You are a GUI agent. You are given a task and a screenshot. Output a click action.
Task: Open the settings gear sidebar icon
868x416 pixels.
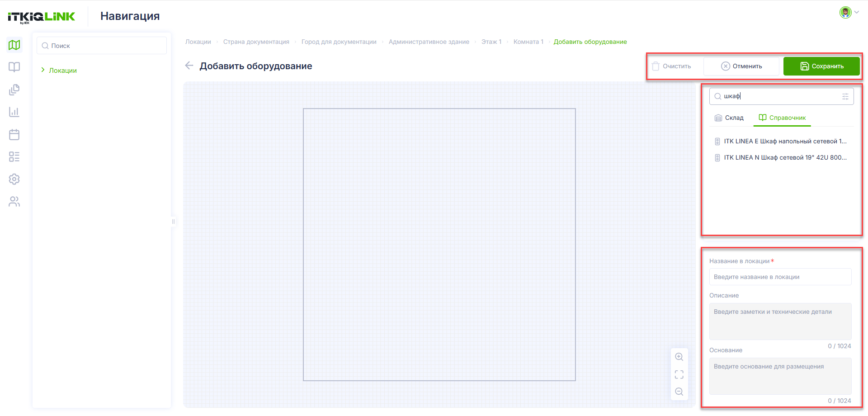[14, 179]
